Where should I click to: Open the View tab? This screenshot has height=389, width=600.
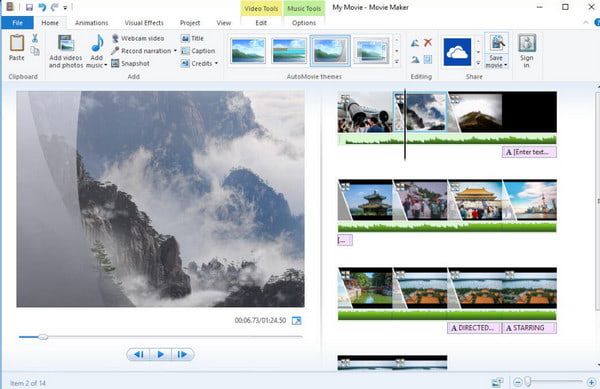tap(223, 23)
